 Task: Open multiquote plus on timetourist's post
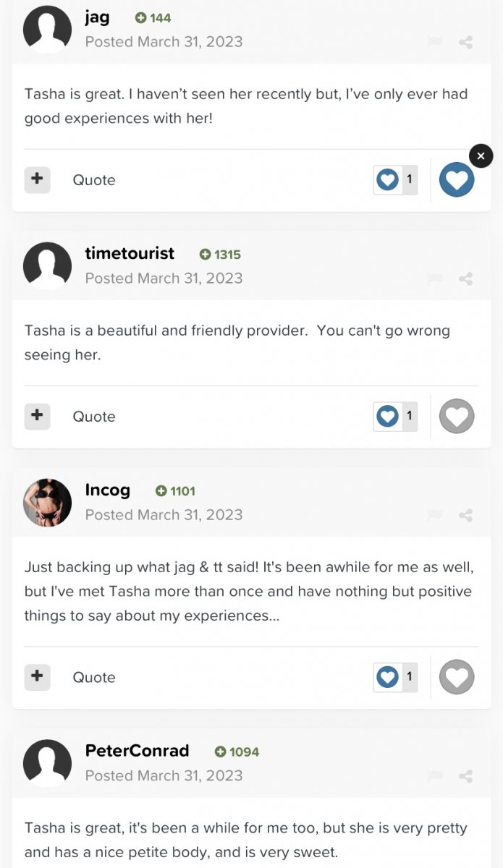coord(37,416)
